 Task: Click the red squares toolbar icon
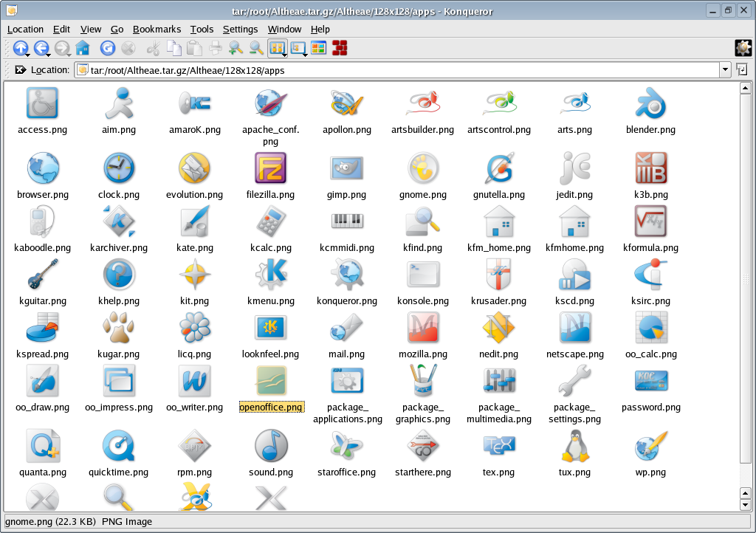tap(340, 48)
